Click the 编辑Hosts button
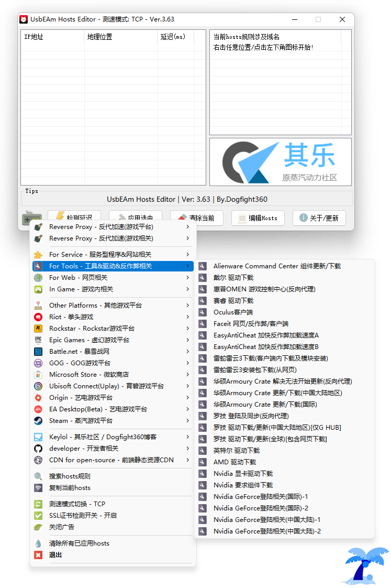Image resolution: width=391 pixels, height=588 pixels. pos(258,218)
